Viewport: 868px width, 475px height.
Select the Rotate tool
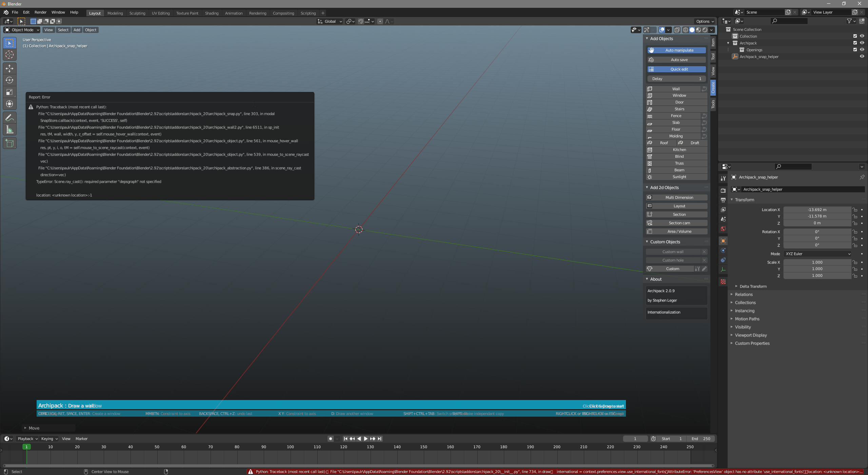[x=9, y=80]
